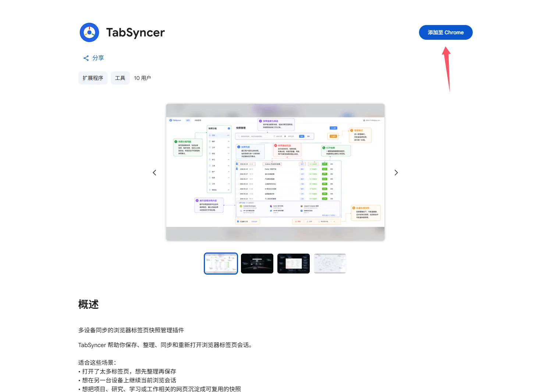Click the 概述 section heading
The height and width of the screenshot is (392, 536).
(88, 305)
